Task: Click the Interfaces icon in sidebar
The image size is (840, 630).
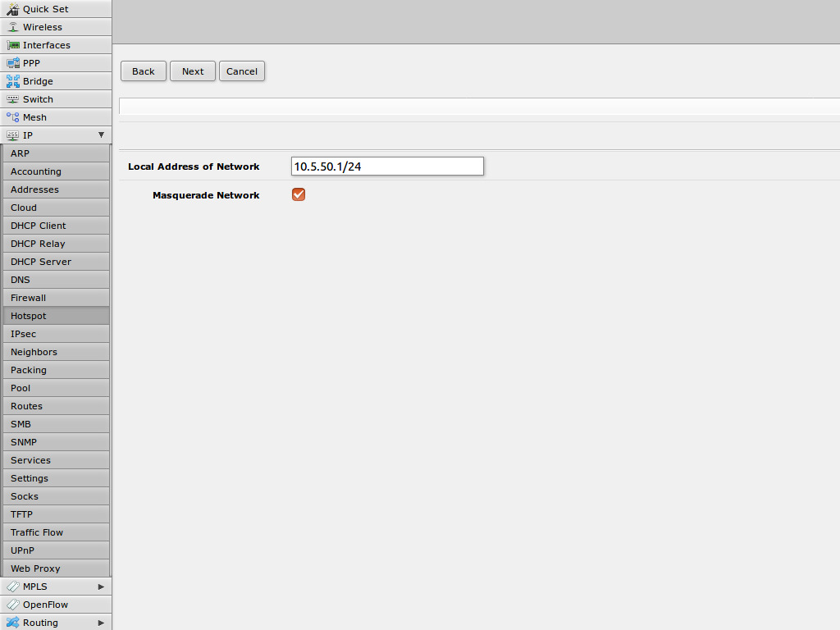Action: point(13,45)
